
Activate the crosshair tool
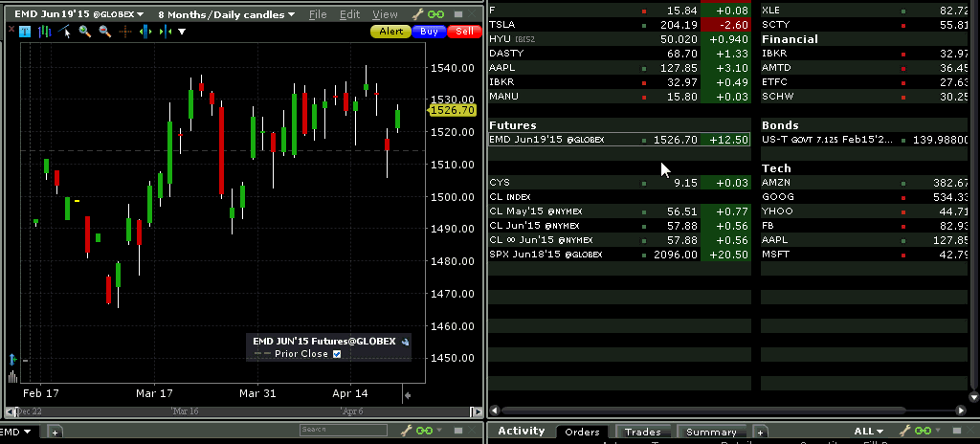pos(124,32)
